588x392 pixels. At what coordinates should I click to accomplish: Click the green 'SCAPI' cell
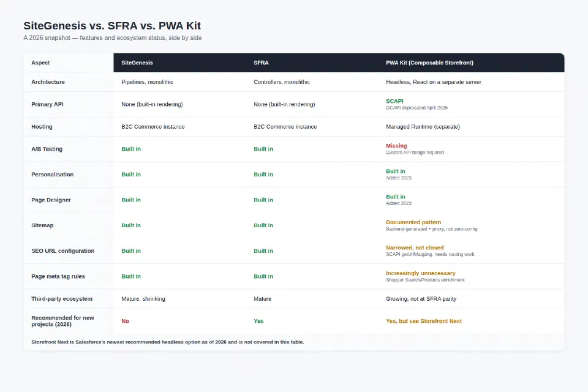coord(394,101)
